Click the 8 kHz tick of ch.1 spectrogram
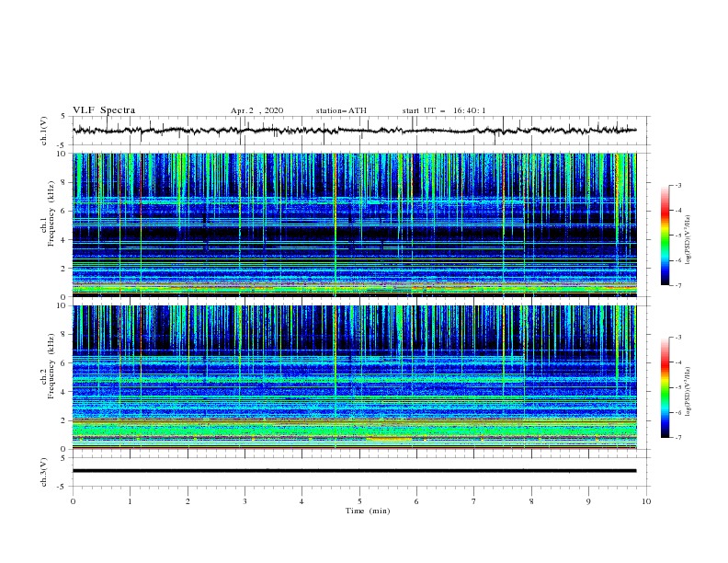Image resolution: width=728 pixels, height=563 pixels. click(64, 182)
